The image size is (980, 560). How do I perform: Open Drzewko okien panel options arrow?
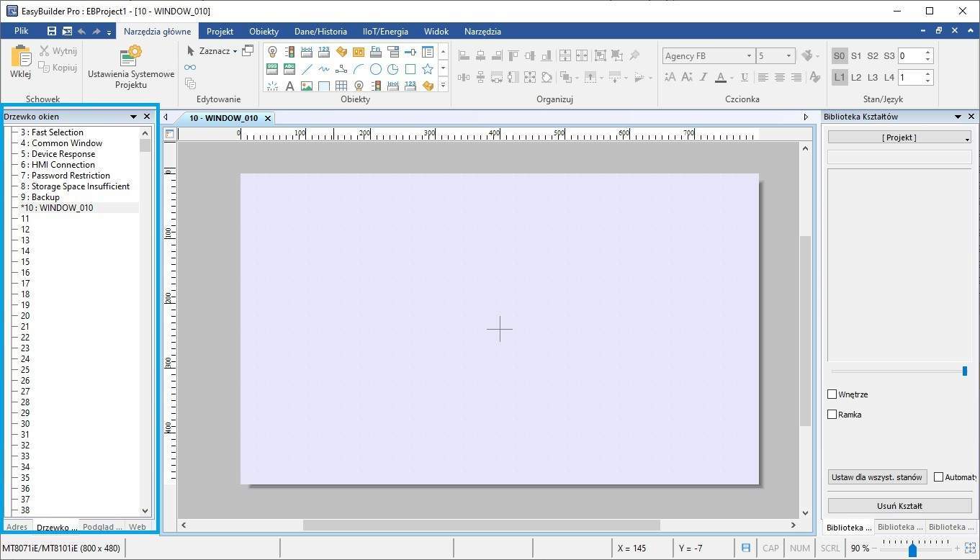coord(133,117)
